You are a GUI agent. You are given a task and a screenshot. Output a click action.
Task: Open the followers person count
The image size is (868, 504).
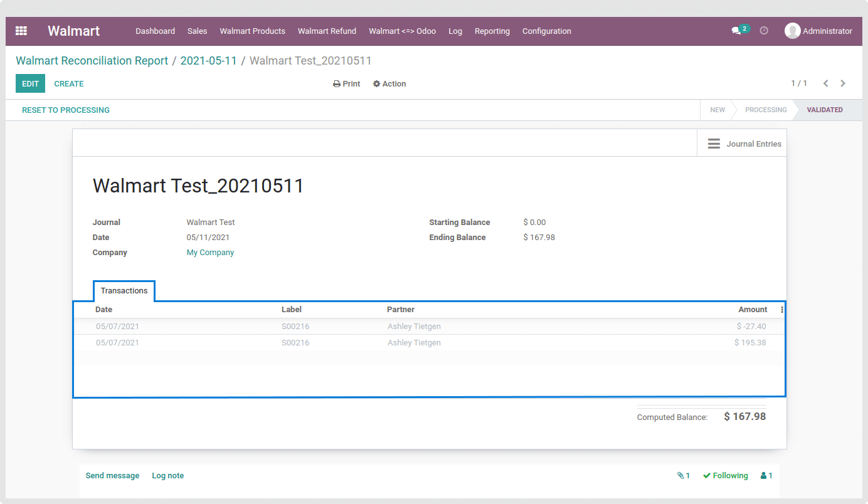[x=766, y=476]
